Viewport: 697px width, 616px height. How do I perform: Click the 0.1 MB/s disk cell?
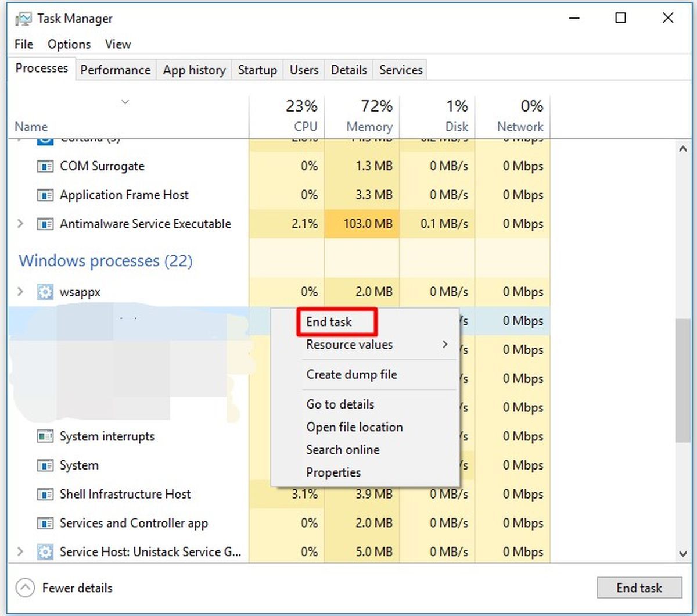point(437,224)
